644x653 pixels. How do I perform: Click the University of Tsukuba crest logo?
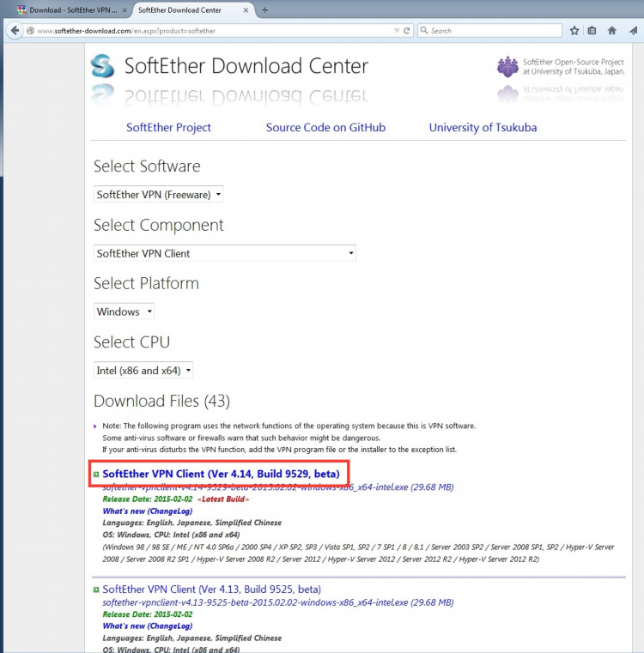point(507,67)
